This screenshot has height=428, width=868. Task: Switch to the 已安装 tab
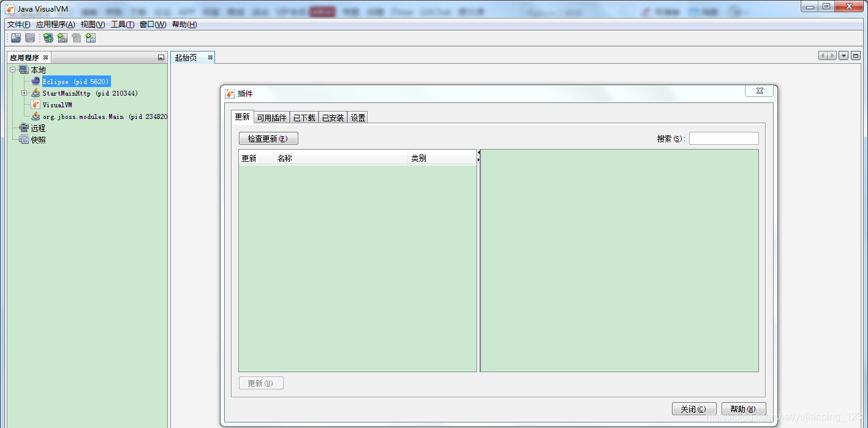333,118
